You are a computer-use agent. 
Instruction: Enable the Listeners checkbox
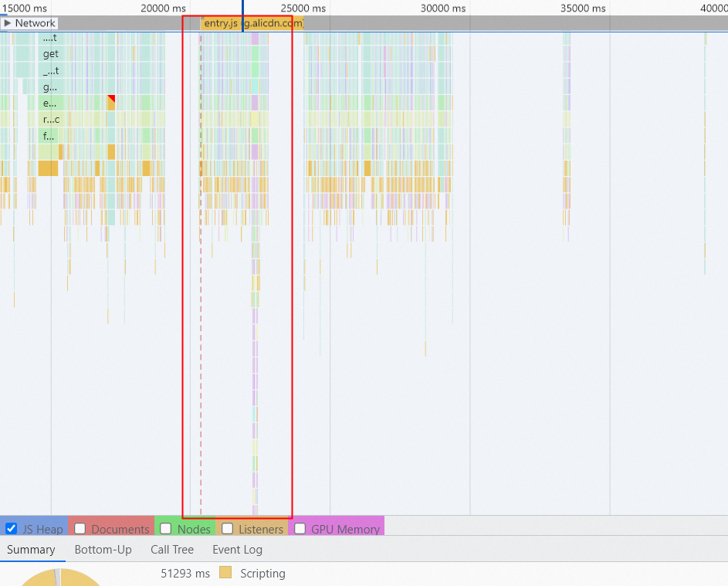click(228, 528)
